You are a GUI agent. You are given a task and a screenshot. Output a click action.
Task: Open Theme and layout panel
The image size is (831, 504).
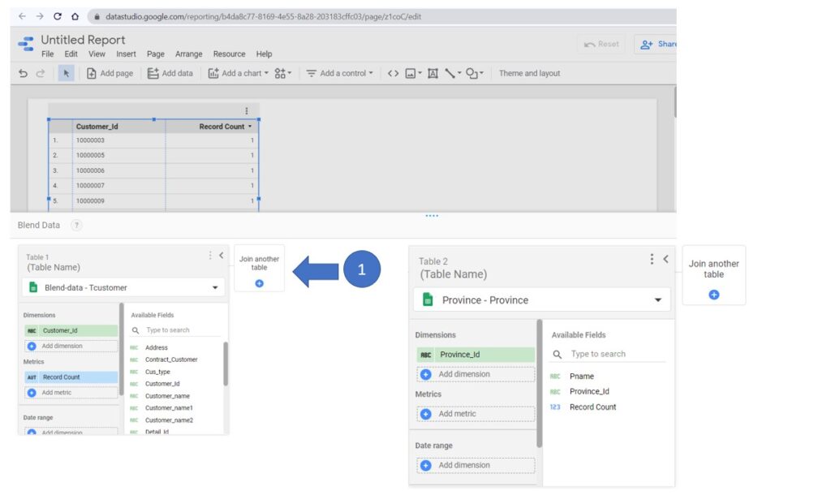(x=529, y=73)
